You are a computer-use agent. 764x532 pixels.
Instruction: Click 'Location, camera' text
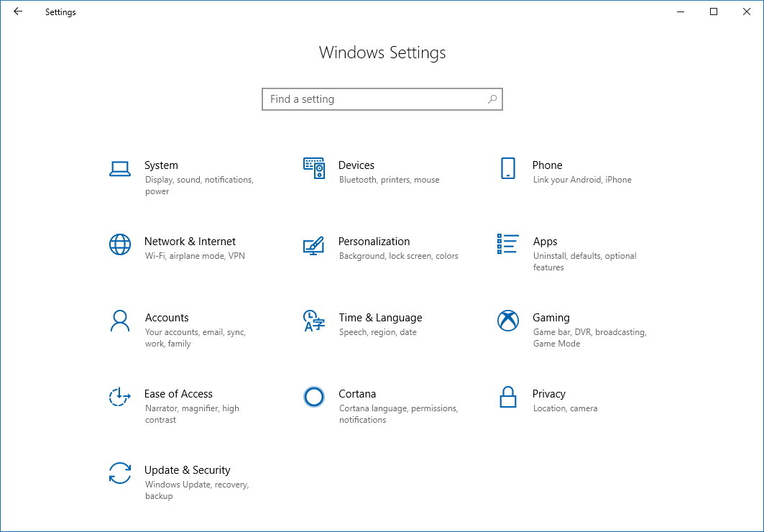(x=565, y=408)
